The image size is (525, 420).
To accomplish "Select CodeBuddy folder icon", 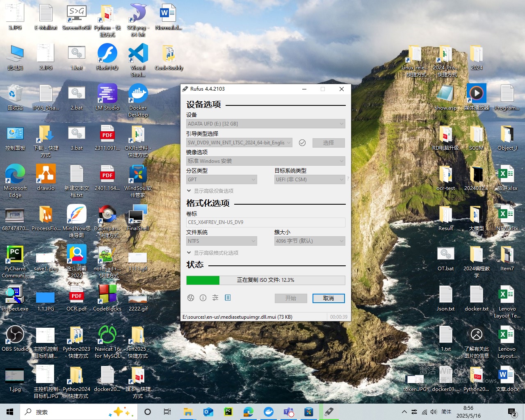I will (x=169, y=57).
